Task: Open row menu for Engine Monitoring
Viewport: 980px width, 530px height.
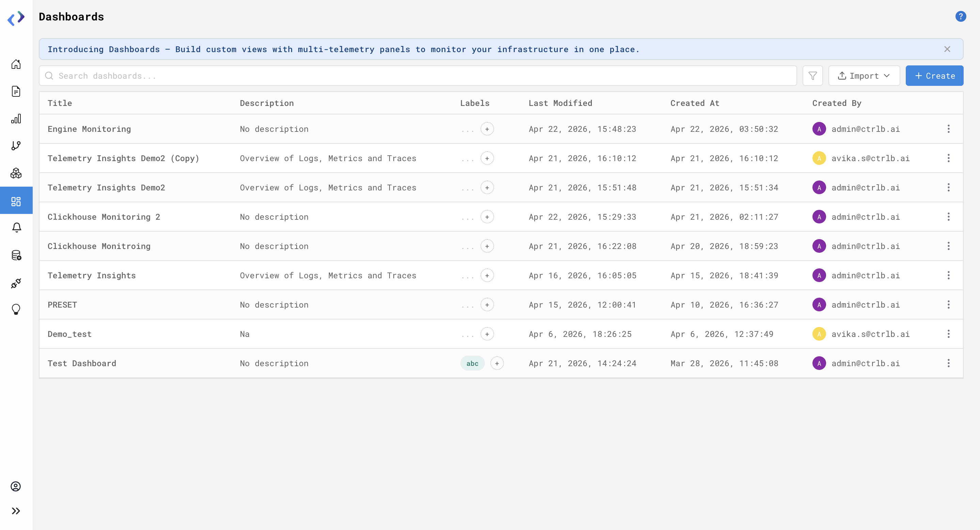Action: click(948, 129)
